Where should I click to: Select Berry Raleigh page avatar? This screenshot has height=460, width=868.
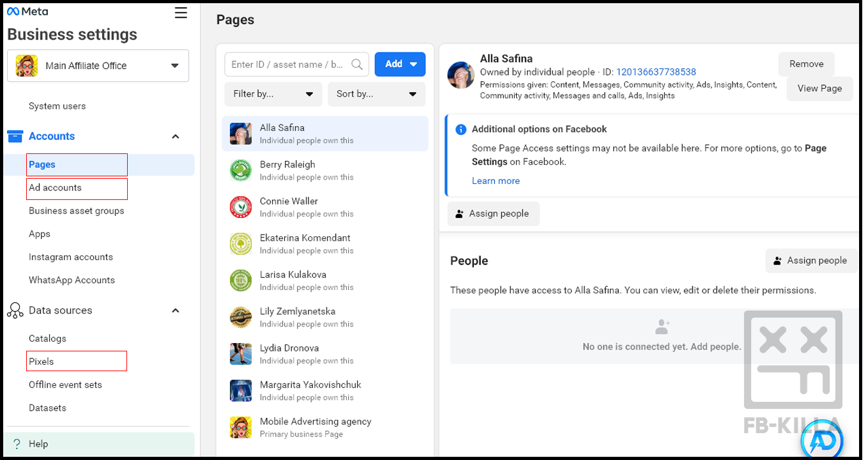pos(241,171)
